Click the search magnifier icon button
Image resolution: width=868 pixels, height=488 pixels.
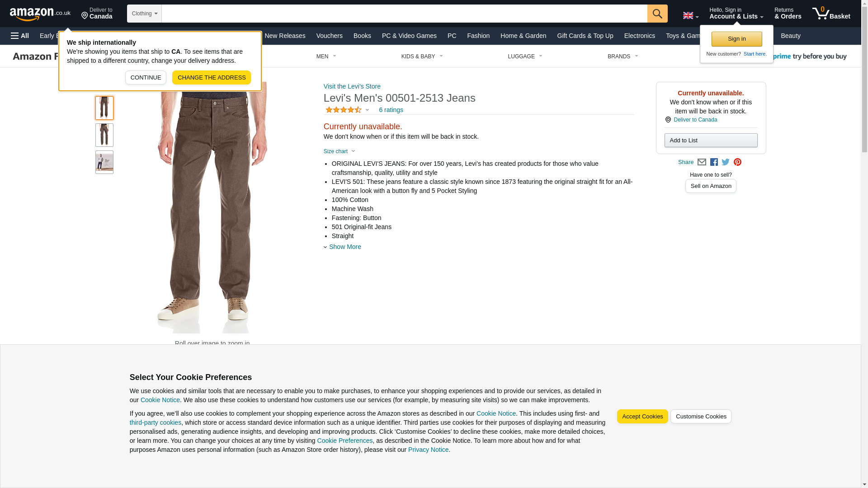tap(657, 14)
